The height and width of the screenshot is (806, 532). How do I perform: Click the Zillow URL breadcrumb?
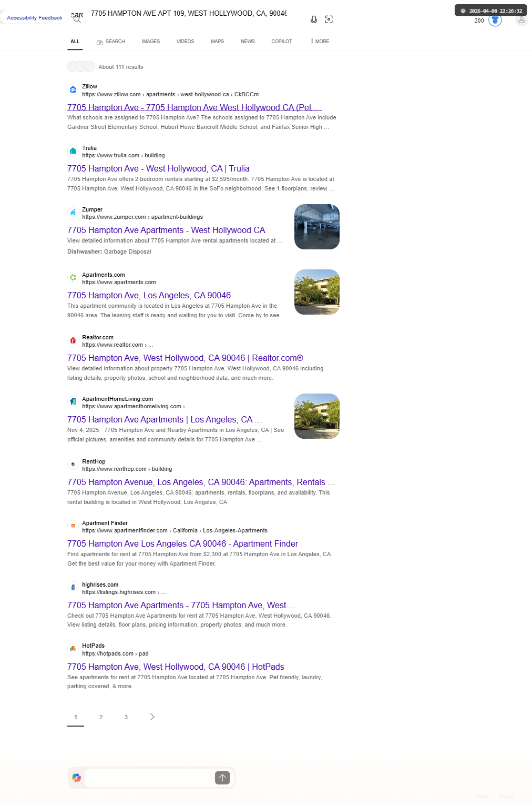click(x=170, y=95)
